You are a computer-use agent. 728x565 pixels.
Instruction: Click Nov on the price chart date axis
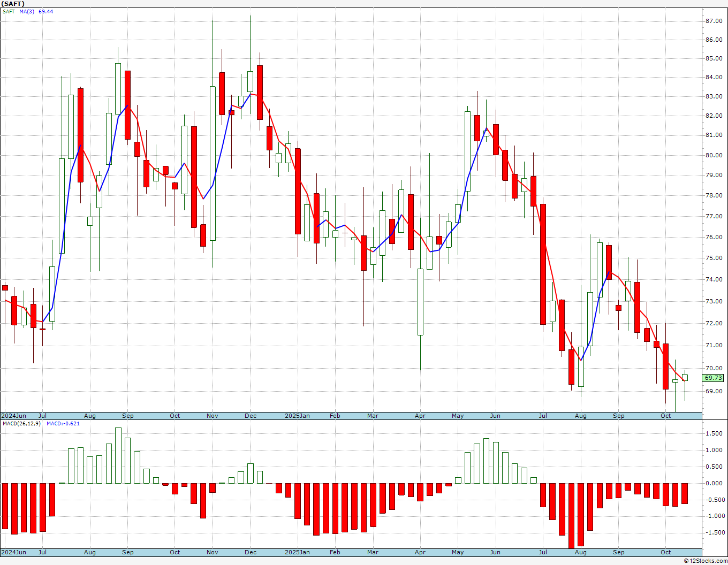coord(213,416)
